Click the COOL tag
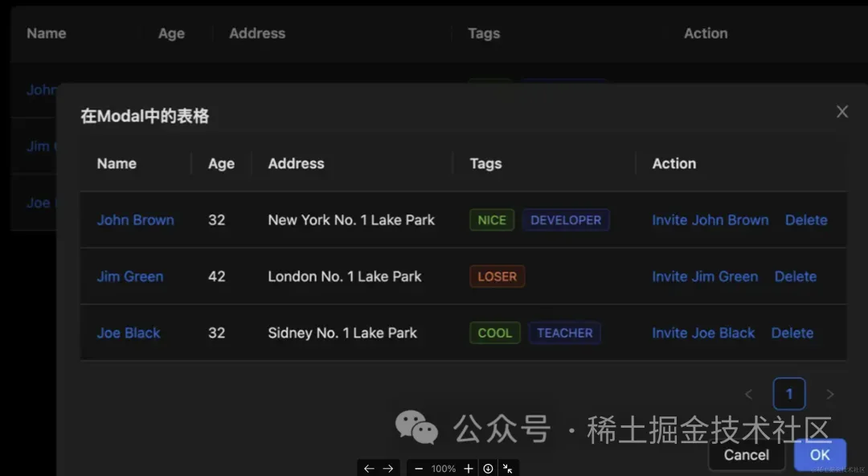The width and height of the screenshot is (868, 476). point(495,333)
